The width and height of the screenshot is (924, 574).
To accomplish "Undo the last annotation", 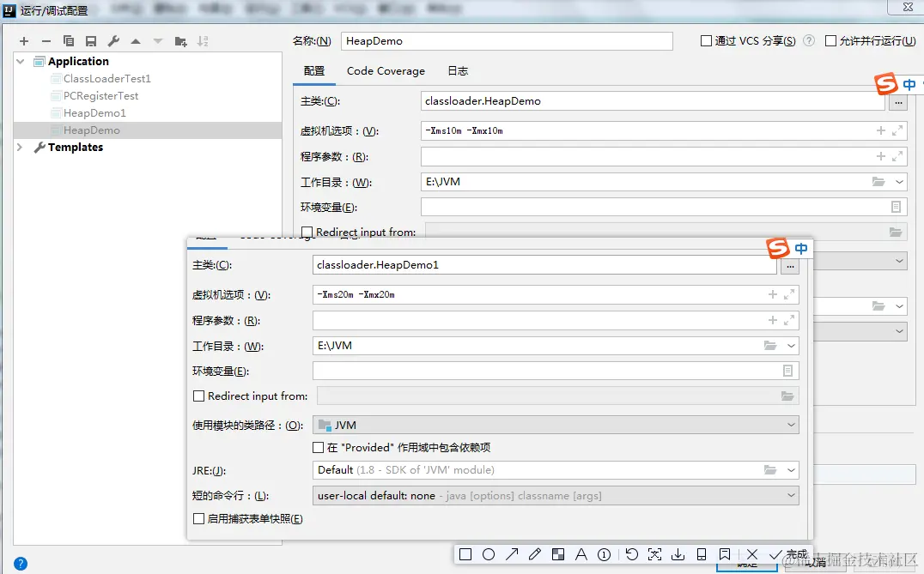I will click(x=631, y=554).
